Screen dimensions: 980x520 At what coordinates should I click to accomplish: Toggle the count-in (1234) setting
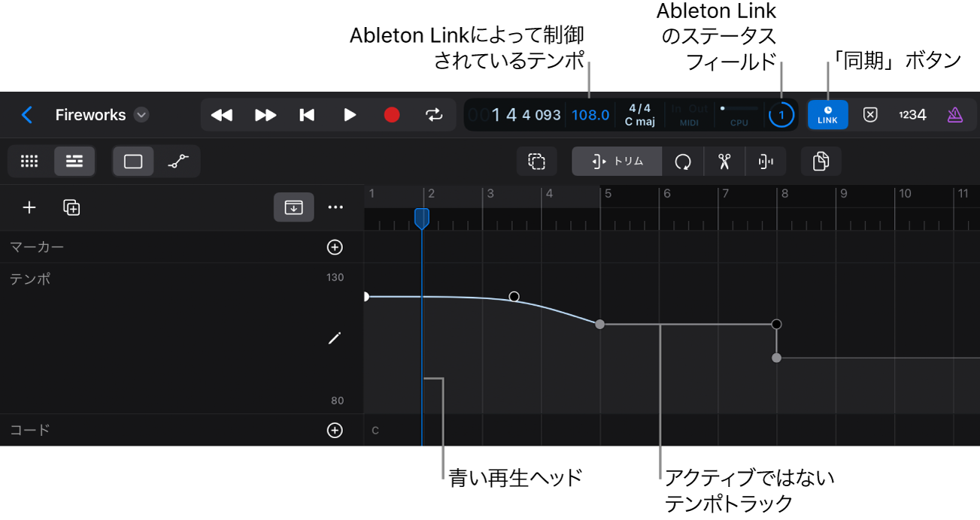click(x=912, y=114)
